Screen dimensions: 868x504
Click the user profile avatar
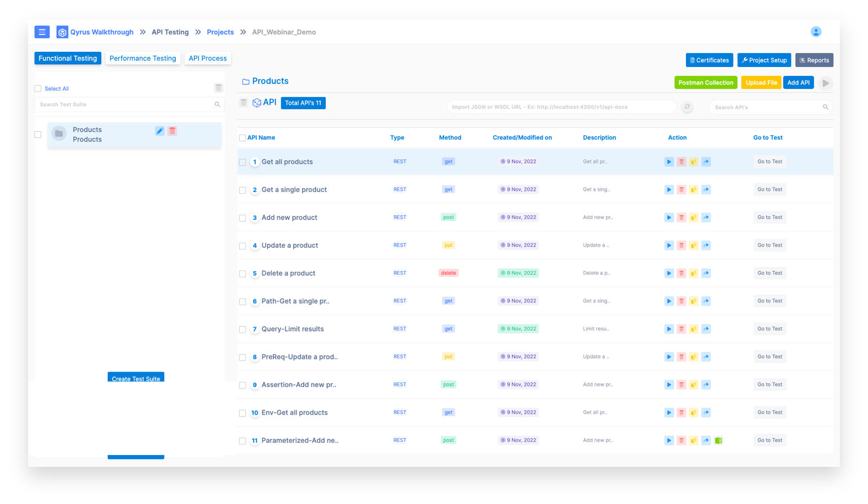tap(816, 32)
